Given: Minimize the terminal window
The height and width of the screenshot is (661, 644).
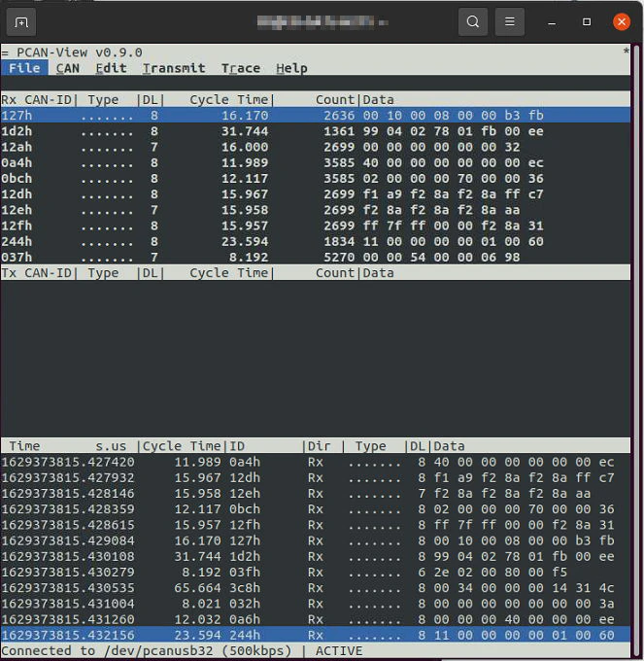Looking at the screenshot, I should (552, 22).
